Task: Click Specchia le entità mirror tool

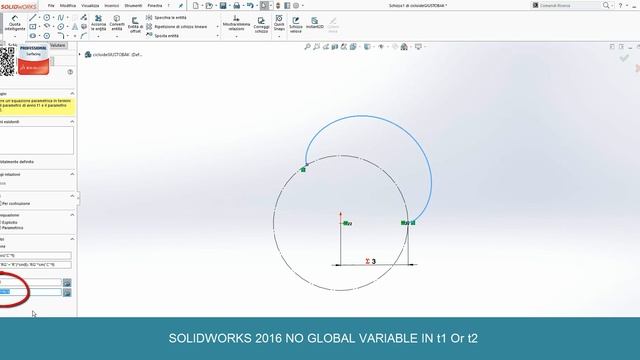Action: [x=167, y=18]
